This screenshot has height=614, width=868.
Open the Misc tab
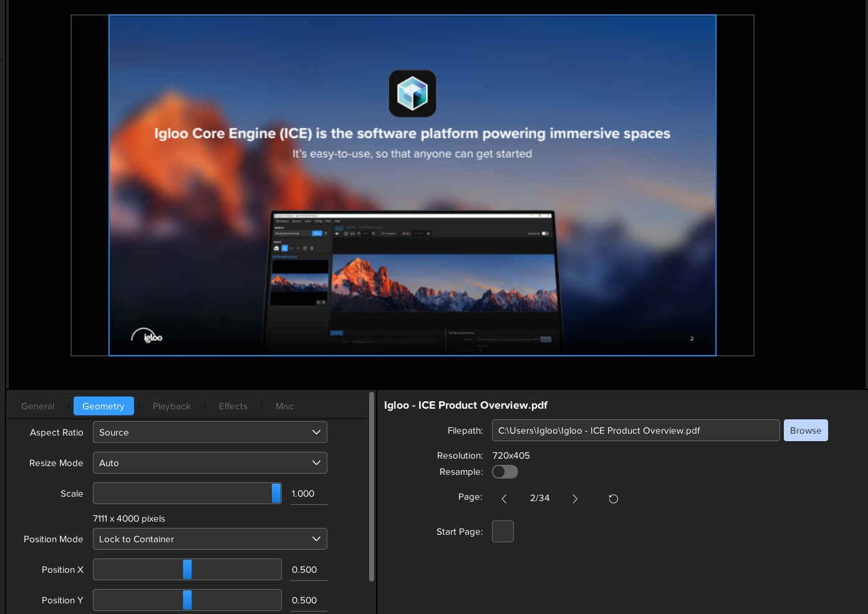coord(284,406)
